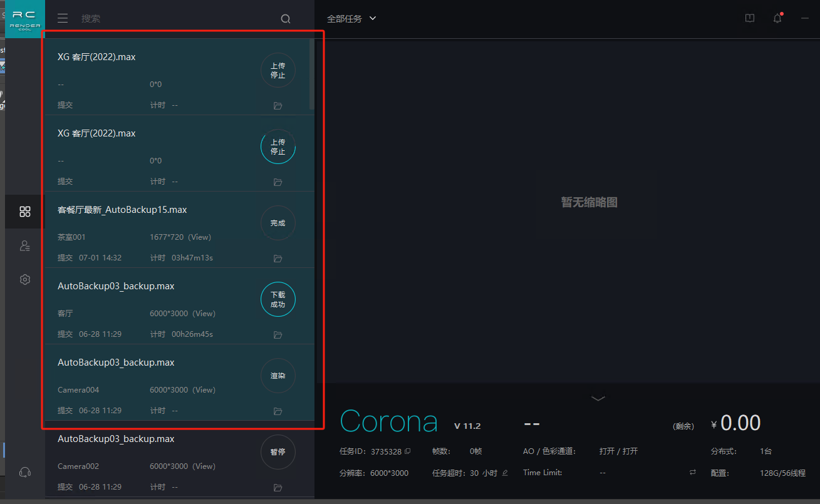
Task: Collapse the details panel with the chevron above Corona
Action: pos(598,398)
